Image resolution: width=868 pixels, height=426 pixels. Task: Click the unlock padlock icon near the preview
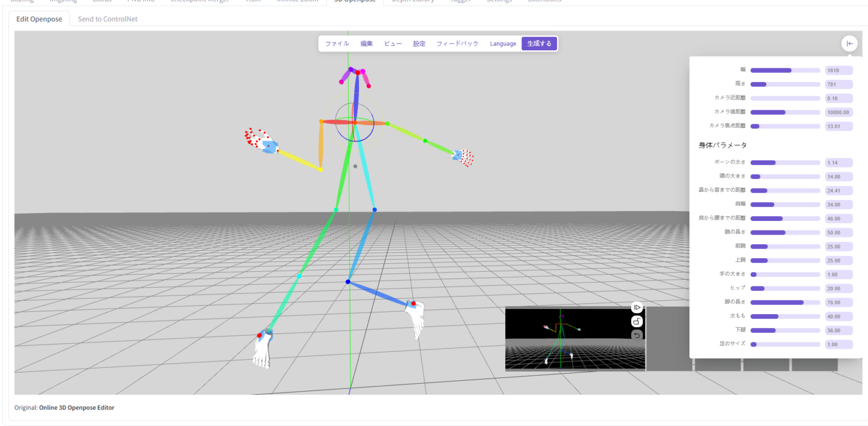(x=637, y=321)
